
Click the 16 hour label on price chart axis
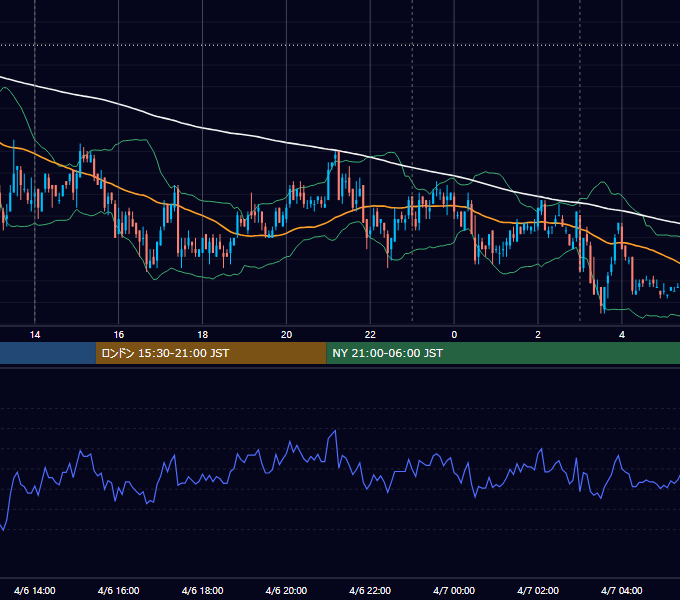pos(118,335)
